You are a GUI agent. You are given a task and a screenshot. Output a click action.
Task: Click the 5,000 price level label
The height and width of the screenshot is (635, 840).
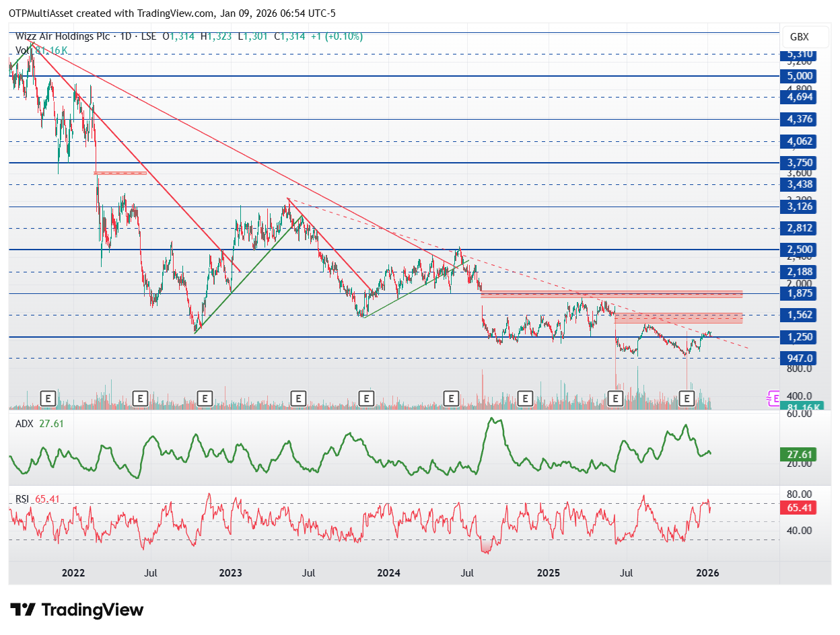798,76
